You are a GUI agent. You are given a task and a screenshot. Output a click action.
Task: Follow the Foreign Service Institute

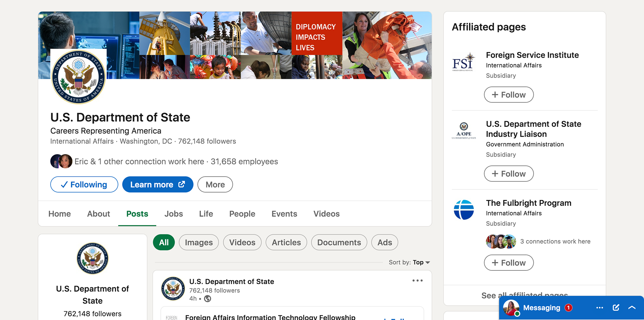509,95
